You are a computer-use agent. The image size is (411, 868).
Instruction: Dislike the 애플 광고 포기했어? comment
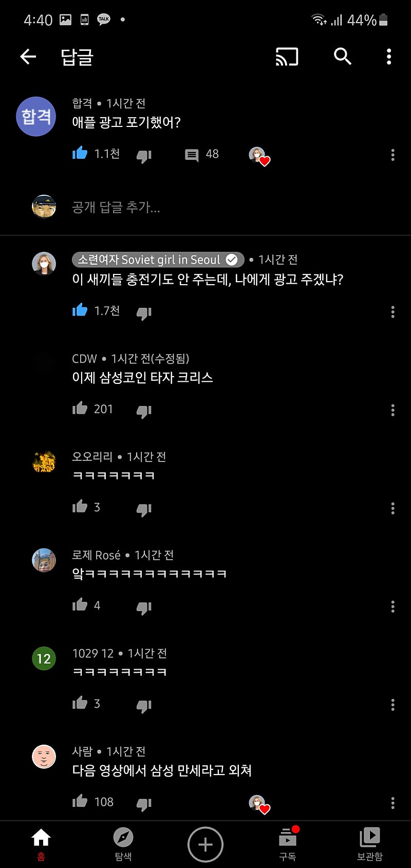click(144, 156)
